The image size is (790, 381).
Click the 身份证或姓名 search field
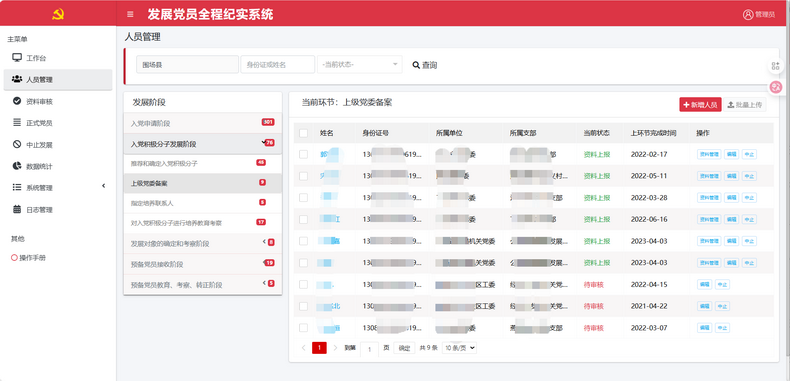click(278, 65)
